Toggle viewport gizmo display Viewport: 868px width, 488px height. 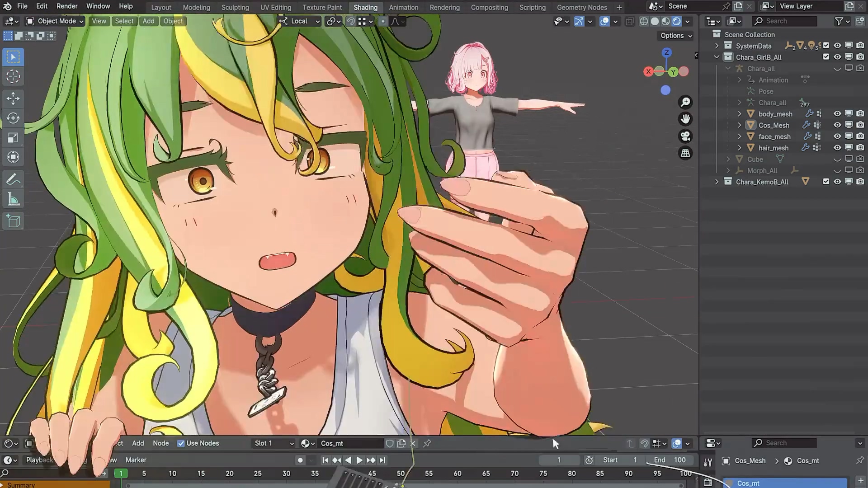579,21
